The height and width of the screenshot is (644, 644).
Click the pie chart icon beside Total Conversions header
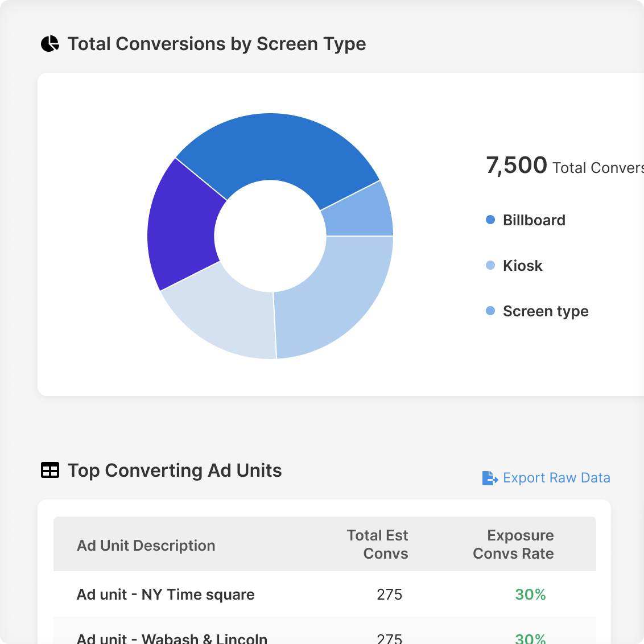click(50, 43)
